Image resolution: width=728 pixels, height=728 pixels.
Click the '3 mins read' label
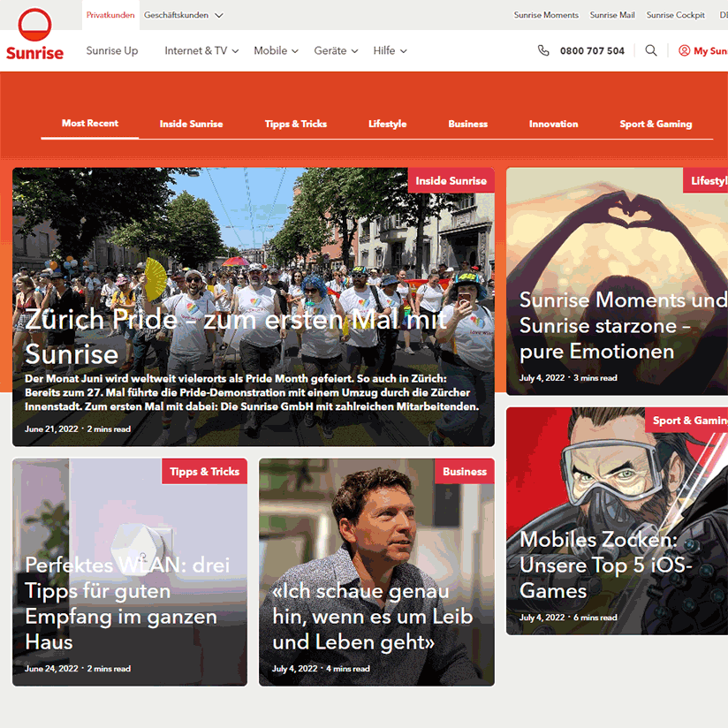[x=595, y=378]
